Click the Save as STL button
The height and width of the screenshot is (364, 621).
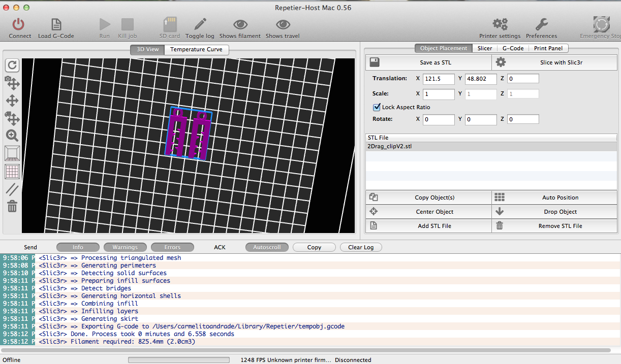click(x=428, y=62)
